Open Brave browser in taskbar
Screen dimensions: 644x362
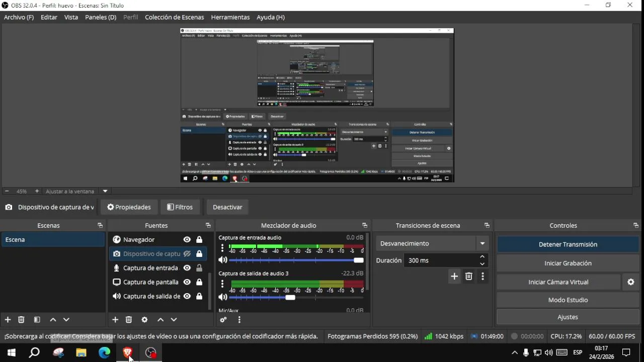coord(127,352)
